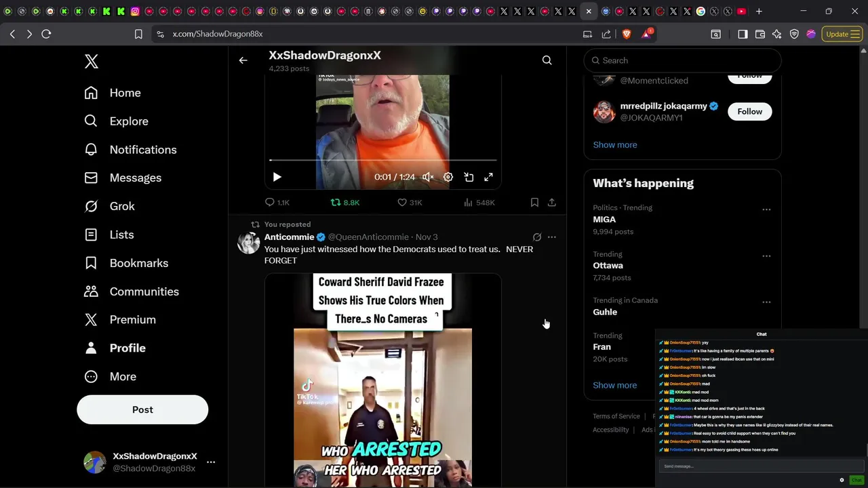Click the browser profile avatar icon
868x488 pixels.
tap(811, 34)
